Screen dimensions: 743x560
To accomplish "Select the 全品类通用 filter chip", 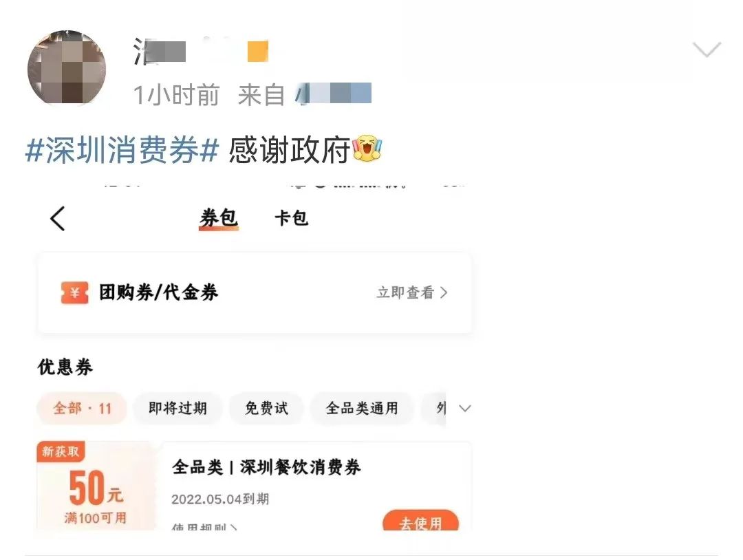I will (x=362, y=408).
